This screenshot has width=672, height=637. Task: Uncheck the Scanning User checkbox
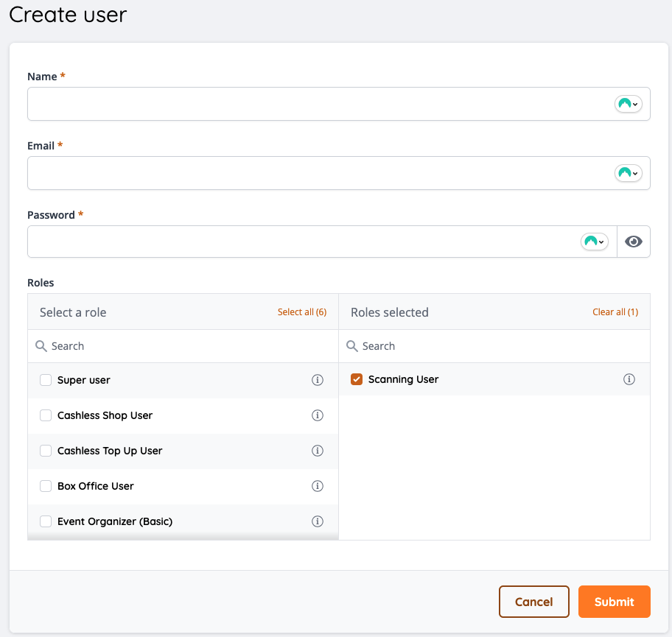(357, 379)
